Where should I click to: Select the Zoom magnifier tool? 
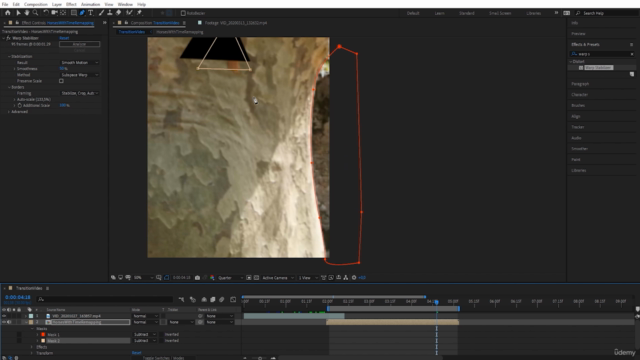[36, 13]
